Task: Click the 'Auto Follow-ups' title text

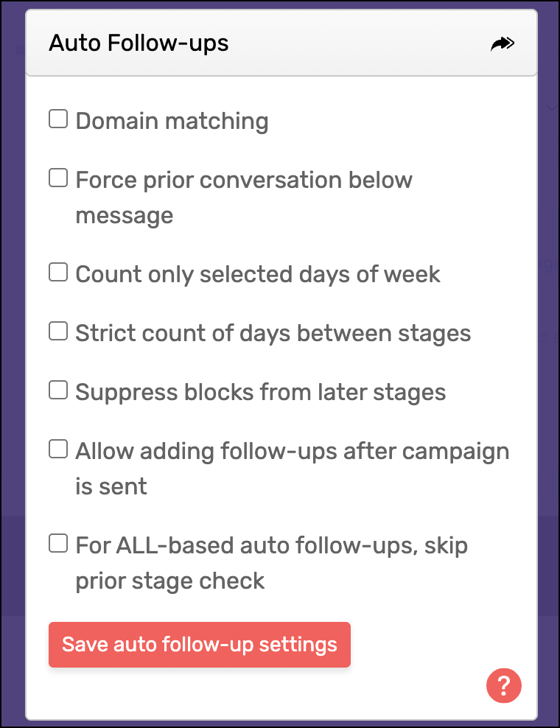Action: pyautogui.click(x=139, y=43)
